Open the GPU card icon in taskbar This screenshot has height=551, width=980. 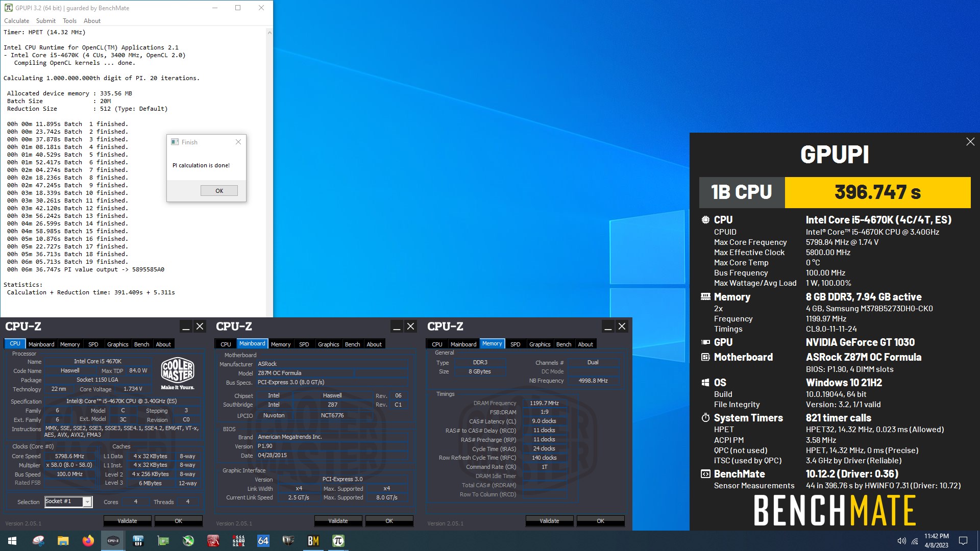click(163, 541)
